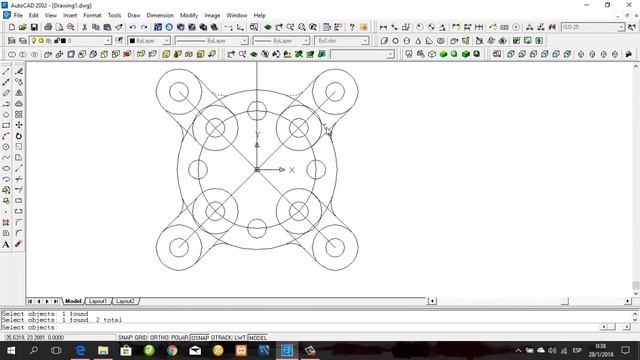The image size is (640, 360).
Task: Select the Trim modify tool
Action: [x=19, y=179]
